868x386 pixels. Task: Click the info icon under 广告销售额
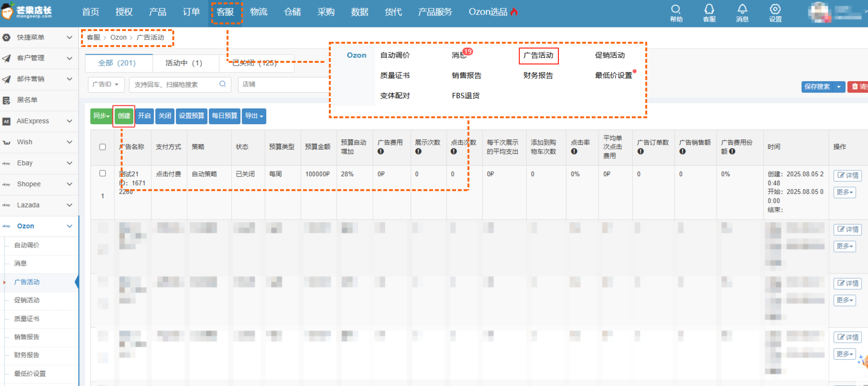click(x=682, y=152)
